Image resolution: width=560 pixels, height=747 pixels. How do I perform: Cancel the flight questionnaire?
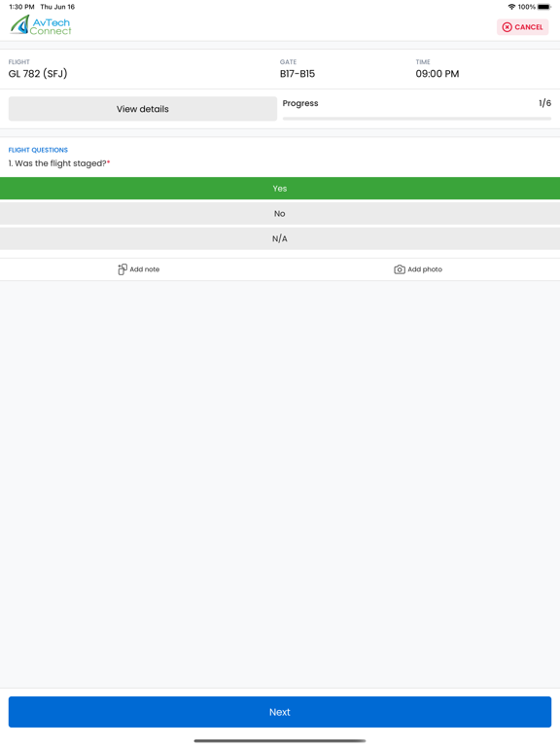522,27
